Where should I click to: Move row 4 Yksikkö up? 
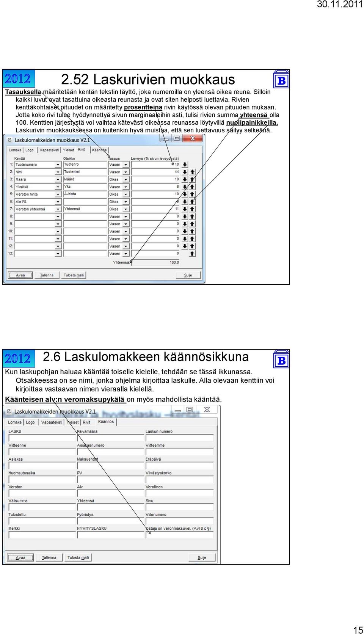coord(192,187)
